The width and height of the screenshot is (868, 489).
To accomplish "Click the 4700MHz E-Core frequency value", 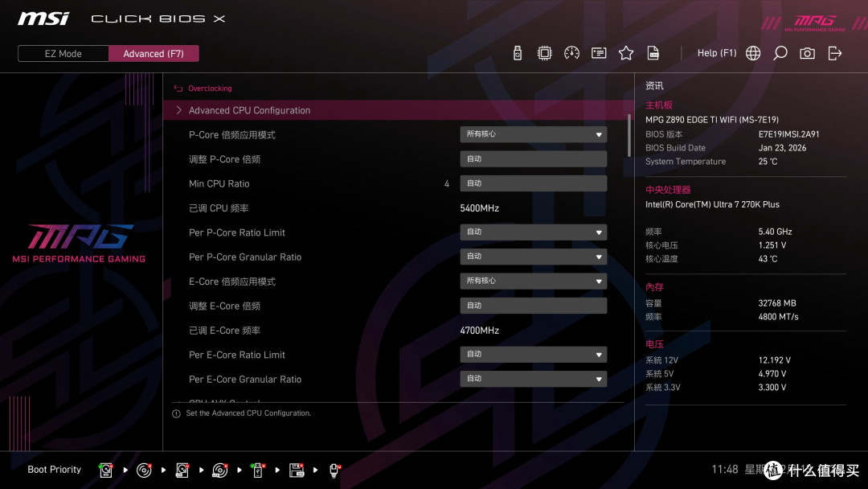I will (x=479, y=331).
